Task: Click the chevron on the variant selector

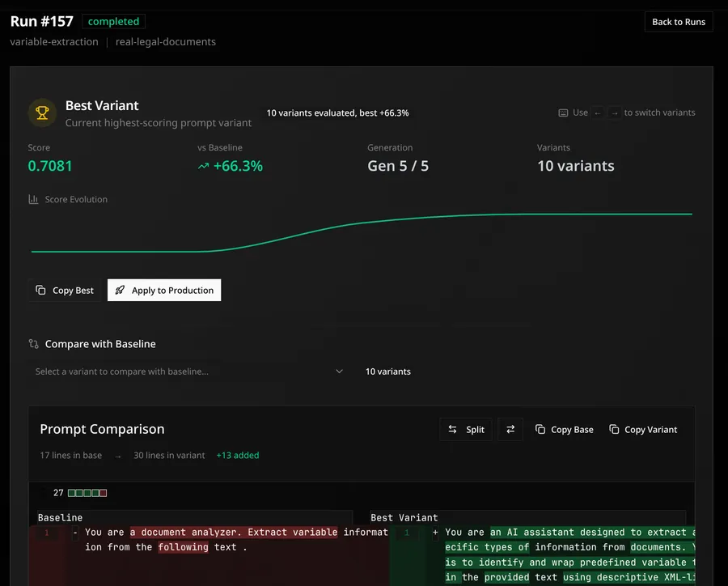Action: click(x=340, y=371)
